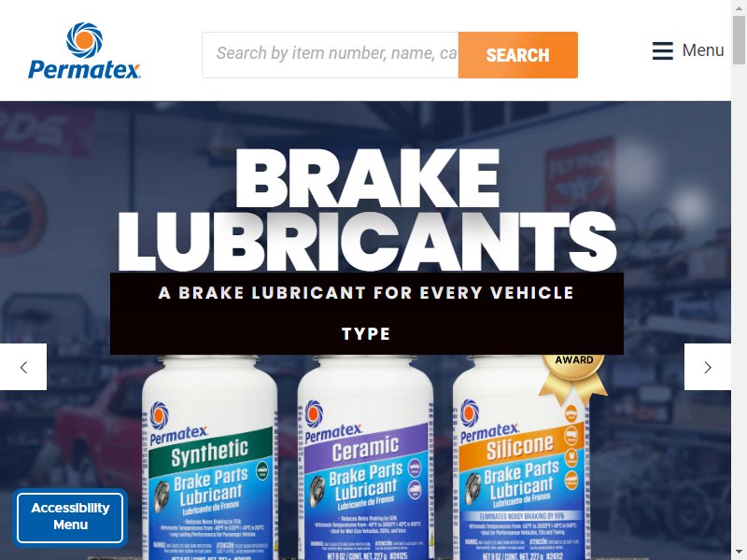The height and width of the screenshot is (560, 747).
Task: Select the Synthetic Brake Parts Lubricant bottle
Action: click(209, 458)
